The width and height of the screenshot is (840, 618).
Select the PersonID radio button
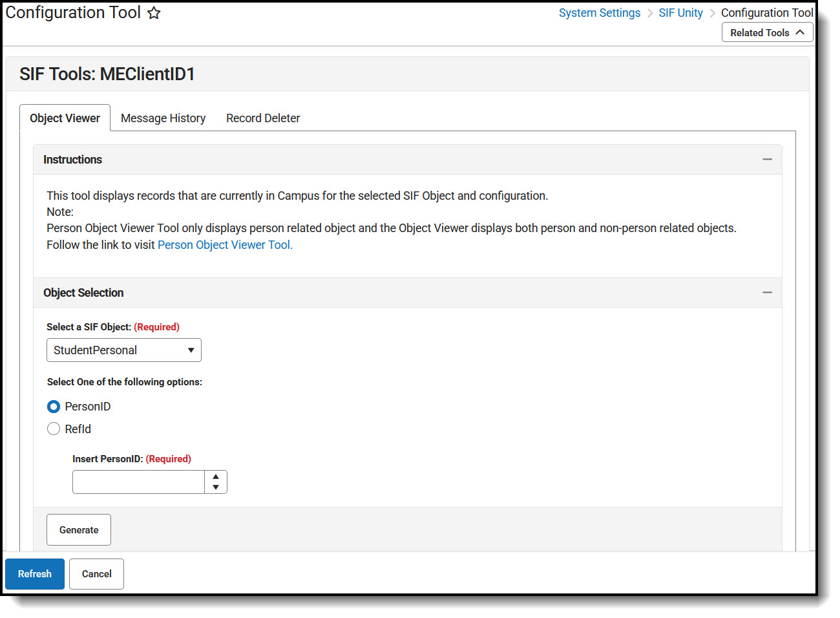(53, 407)
